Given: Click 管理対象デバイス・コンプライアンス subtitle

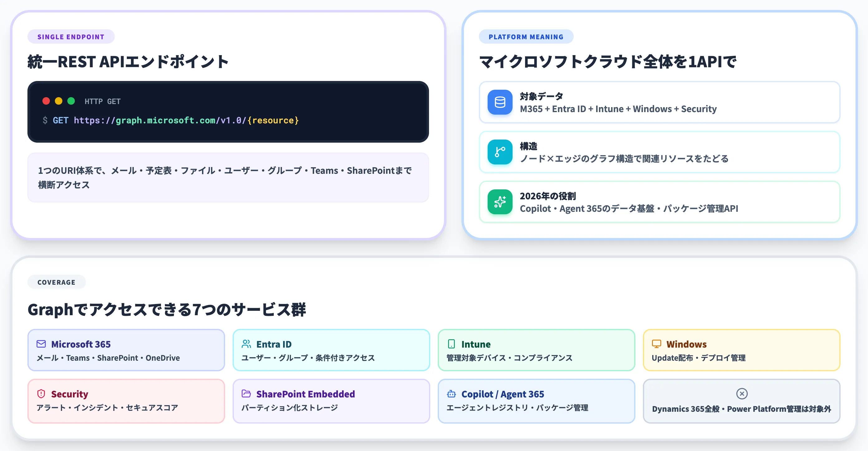Looking at the screenshot, I should coord(509,358).
